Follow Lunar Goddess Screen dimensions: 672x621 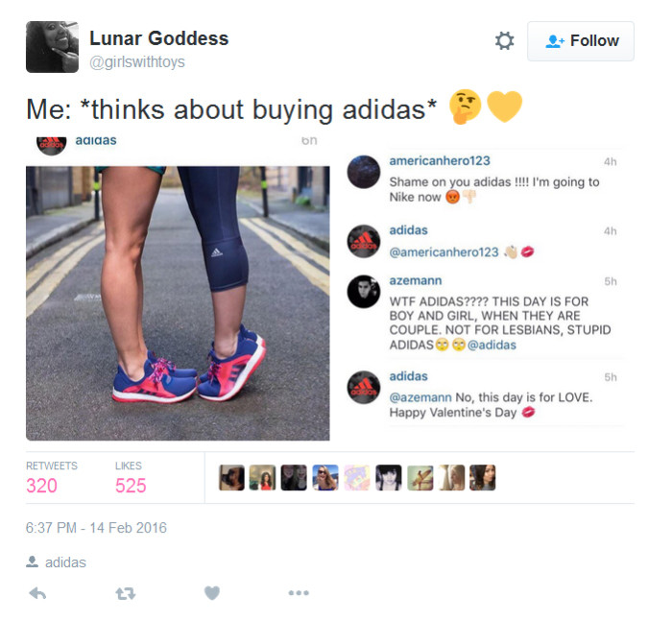(x=581, y=41)
